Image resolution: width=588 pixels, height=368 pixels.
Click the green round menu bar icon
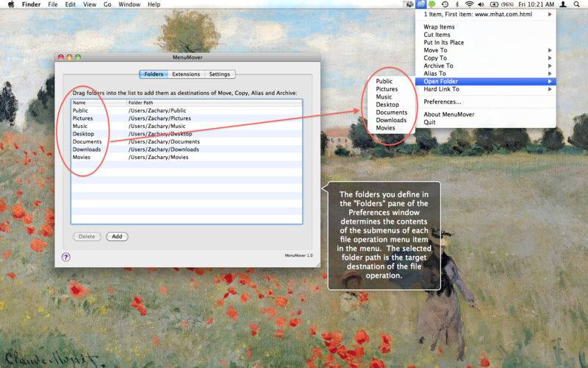[432, 4]
